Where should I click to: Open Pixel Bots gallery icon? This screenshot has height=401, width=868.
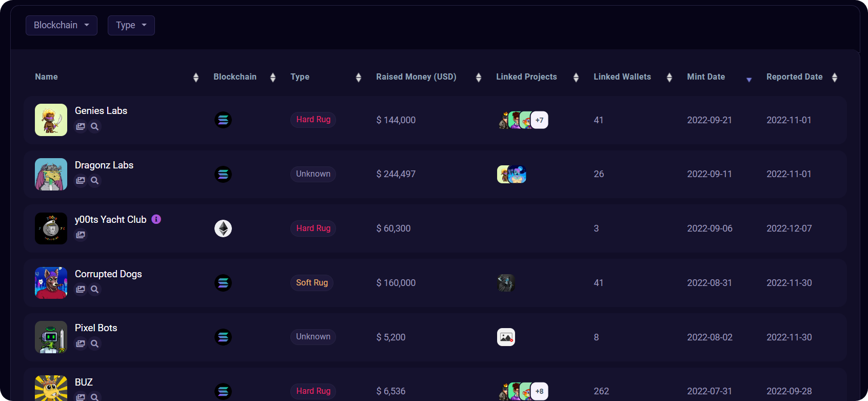[x=81, y=344]
